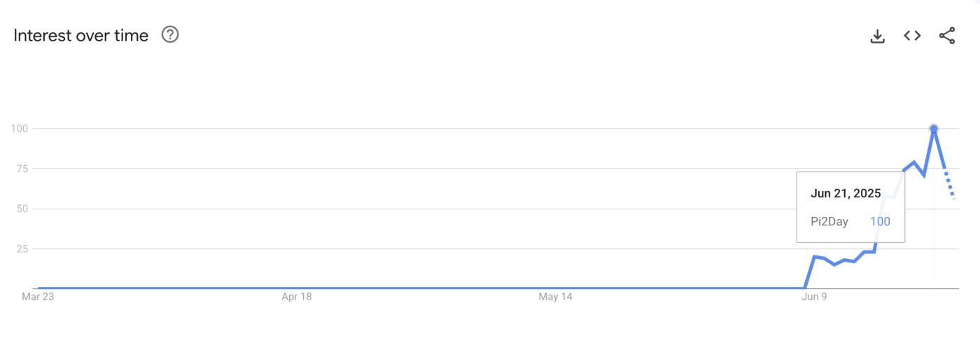Open the embed code icon
Screen dimensions: 980x352
[x=912, y=35]
